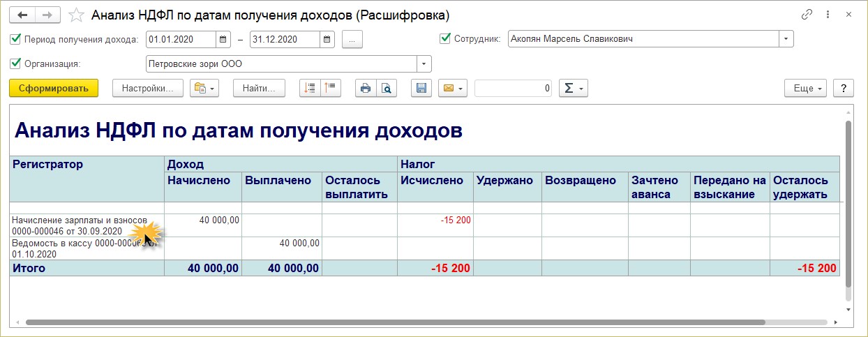Open calendar for the start date 01.01.2020
The image size is (868, 337).
223,40
